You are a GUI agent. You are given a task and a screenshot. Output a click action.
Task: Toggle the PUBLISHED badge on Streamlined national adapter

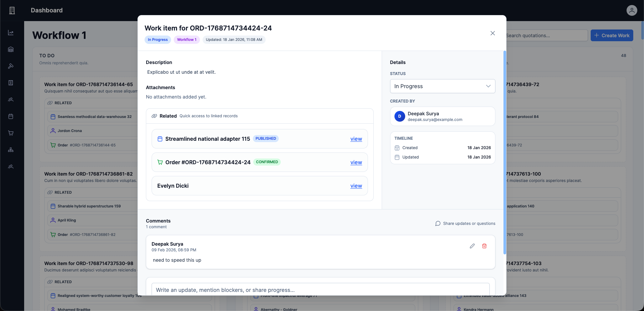coord(266,138)
